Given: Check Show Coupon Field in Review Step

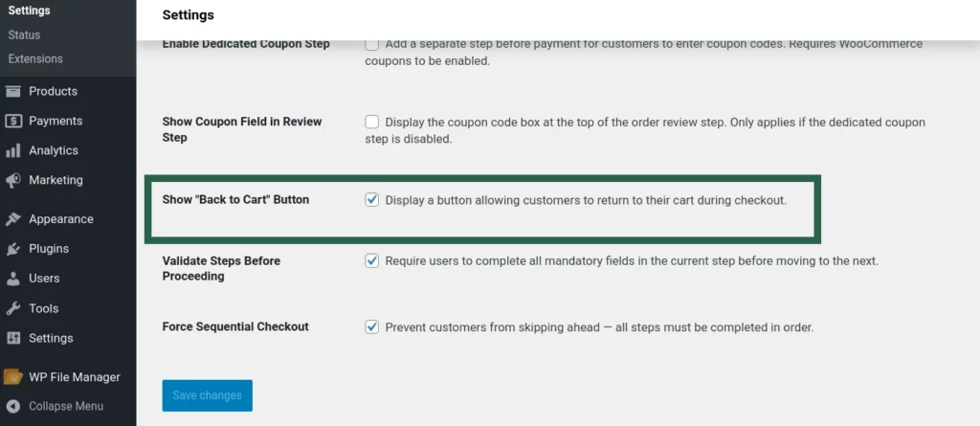Looking at the screenshot, I should [x=372, y=123].
